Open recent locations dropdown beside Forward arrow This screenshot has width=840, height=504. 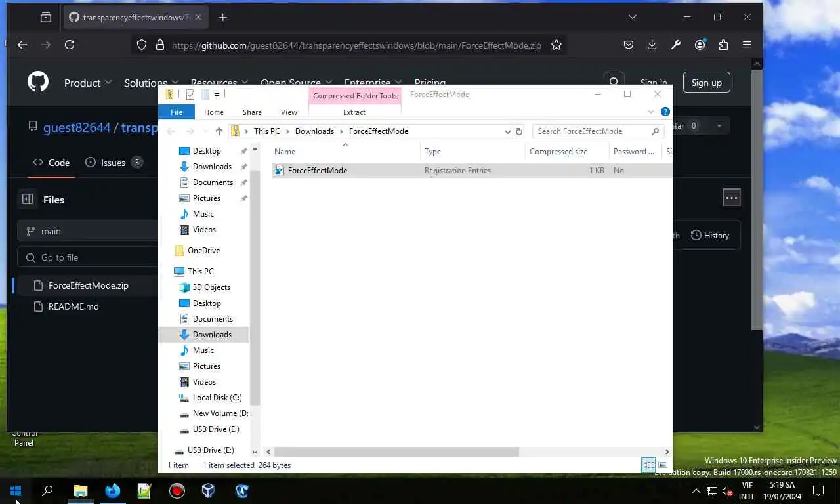(205, 131)
